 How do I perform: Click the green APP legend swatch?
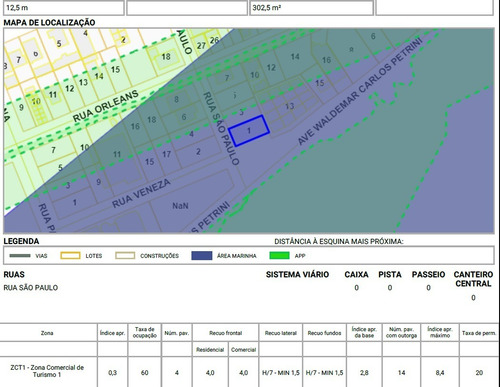point(279,256)
